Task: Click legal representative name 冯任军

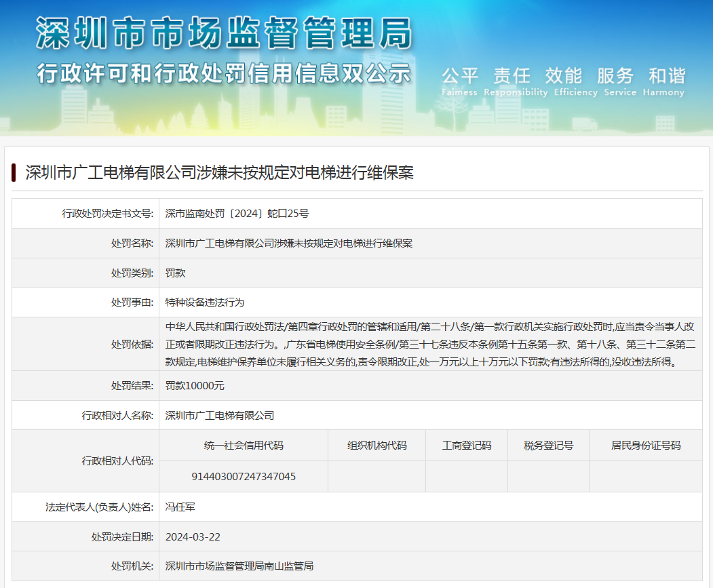Action: point(180,507)
